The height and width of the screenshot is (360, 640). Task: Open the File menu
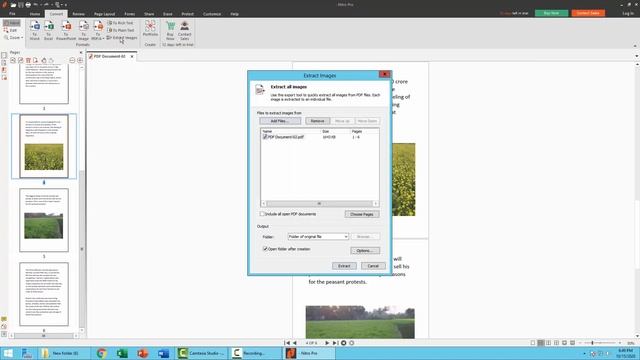tap(12, 14)
